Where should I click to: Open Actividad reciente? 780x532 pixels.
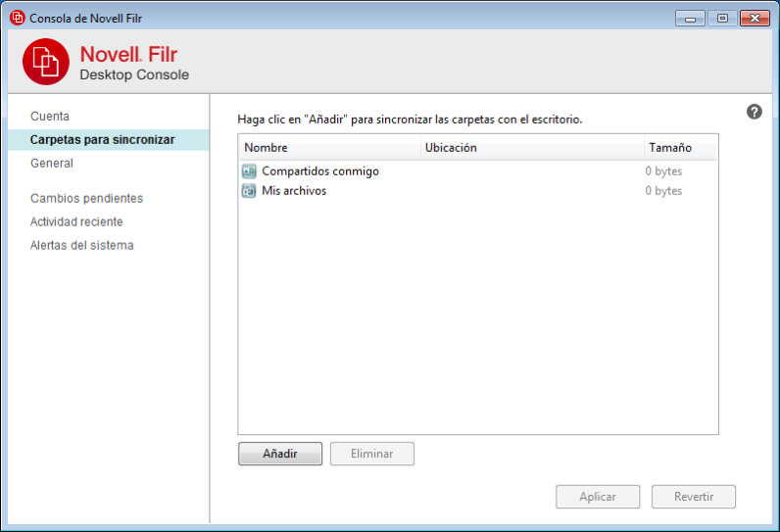click(x=76, y=222)
